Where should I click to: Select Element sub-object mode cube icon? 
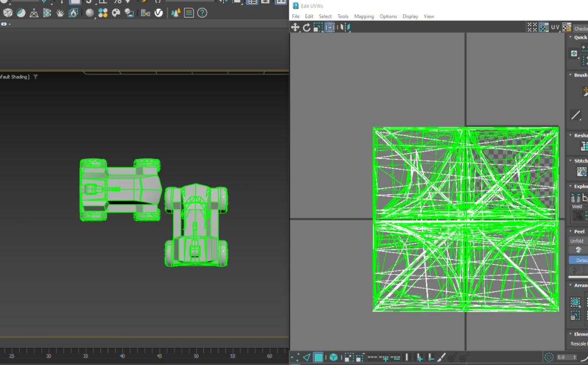click(333, 357)
